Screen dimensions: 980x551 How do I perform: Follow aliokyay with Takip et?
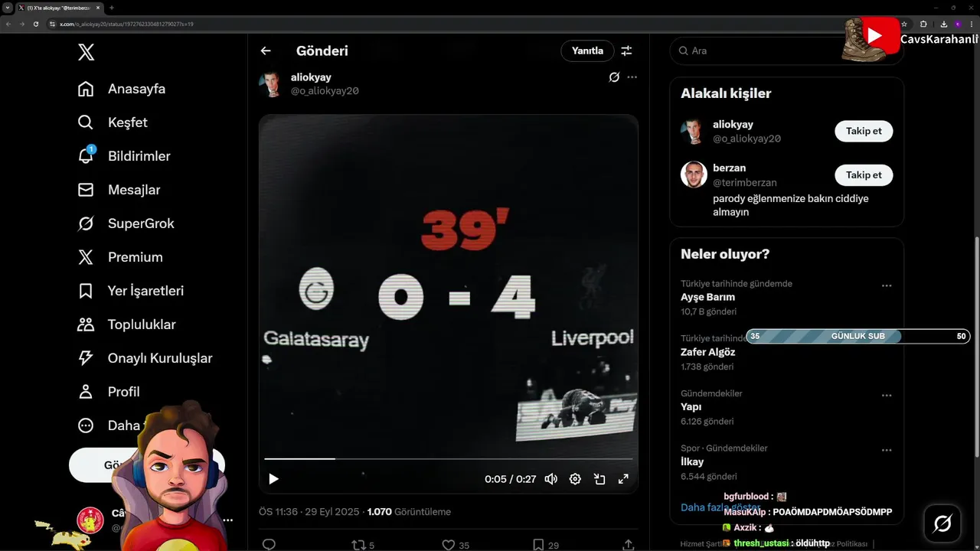pos(864,131)
